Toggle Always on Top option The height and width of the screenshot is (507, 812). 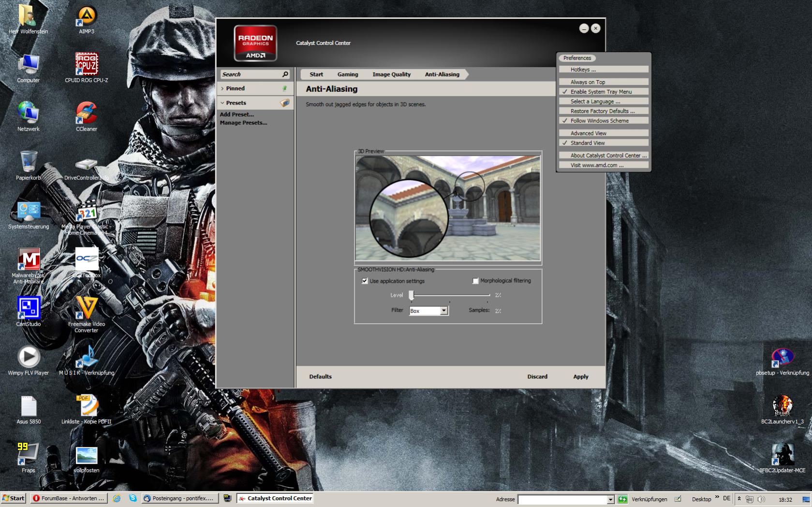604,82
